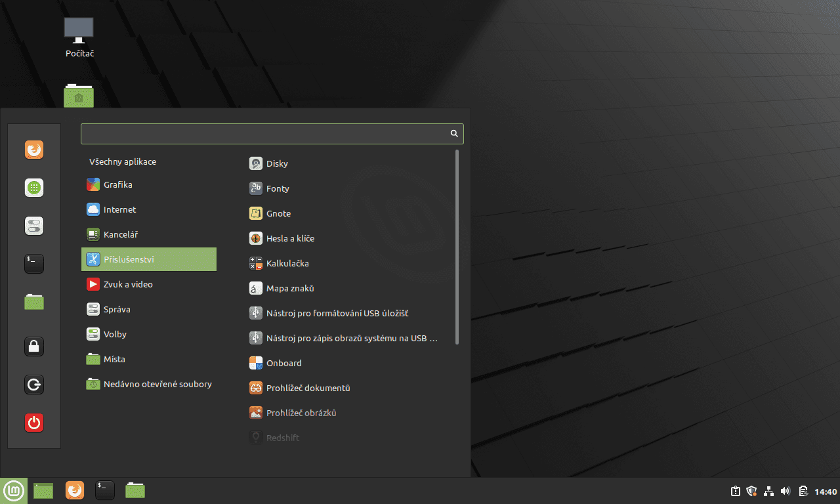Lock the screen using the padlock icon
840x504 pixels.
[33, 346]
